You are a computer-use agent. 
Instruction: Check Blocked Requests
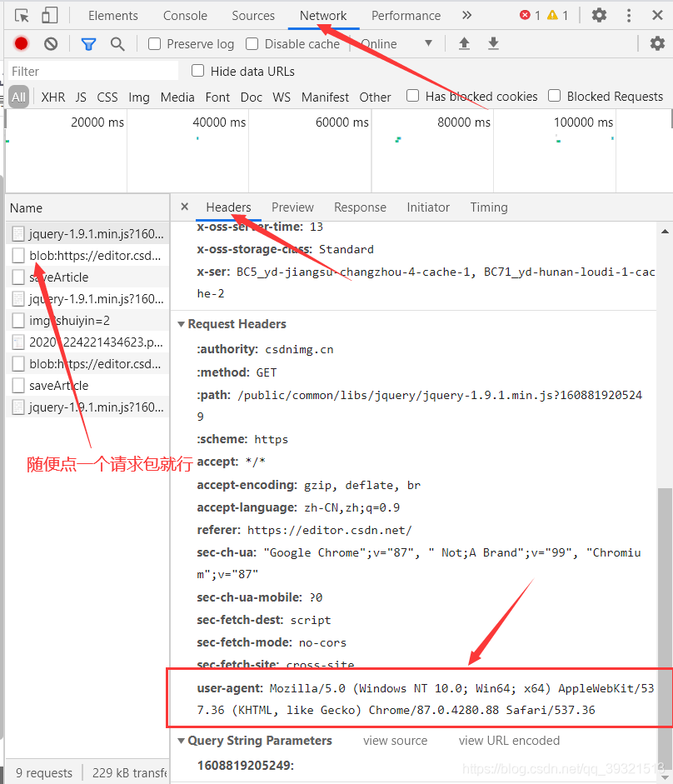(x=554, y=96)
